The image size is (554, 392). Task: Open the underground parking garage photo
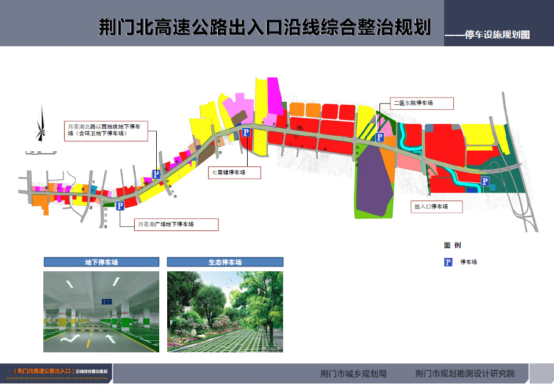101,312
